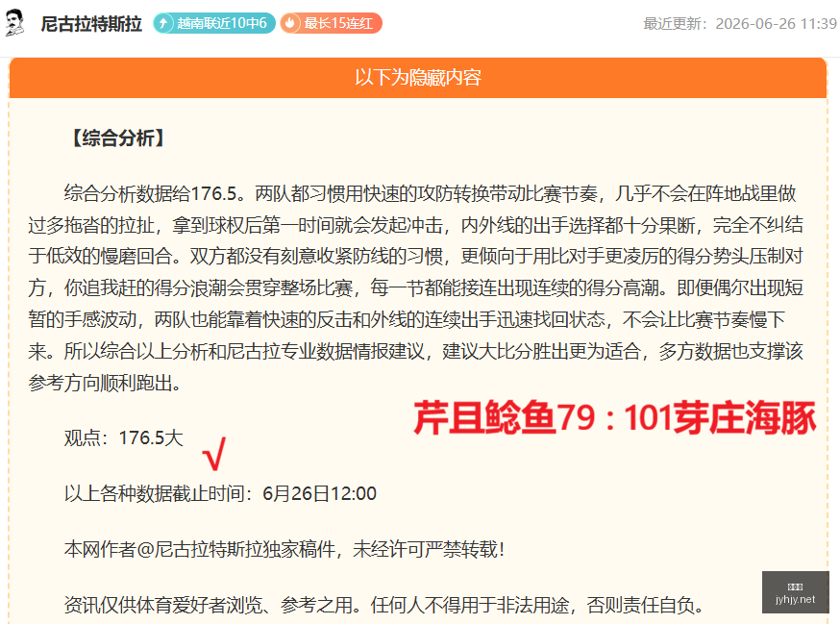The height and width of the screenshot is (624, 840).
Task: Click the 最长15连红 badge
Action: point(331,23)
